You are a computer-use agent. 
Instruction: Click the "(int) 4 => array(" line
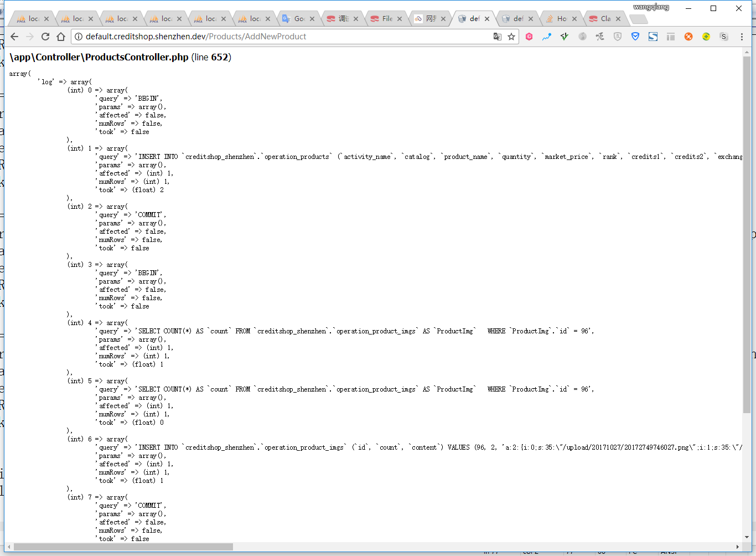[98, 323]
